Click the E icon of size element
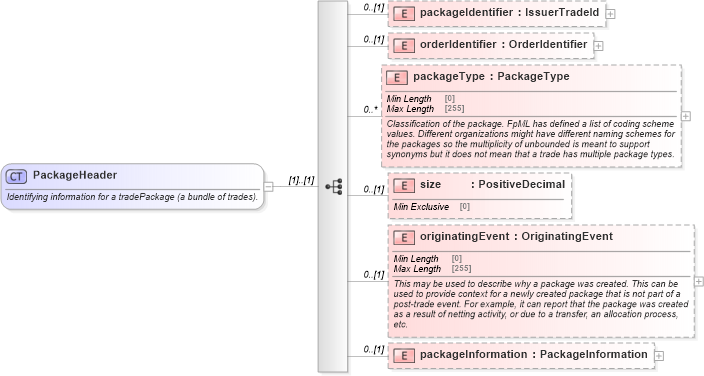Viewport: 704px width, 376px height. pyautogui.click(x=404, y=186)
